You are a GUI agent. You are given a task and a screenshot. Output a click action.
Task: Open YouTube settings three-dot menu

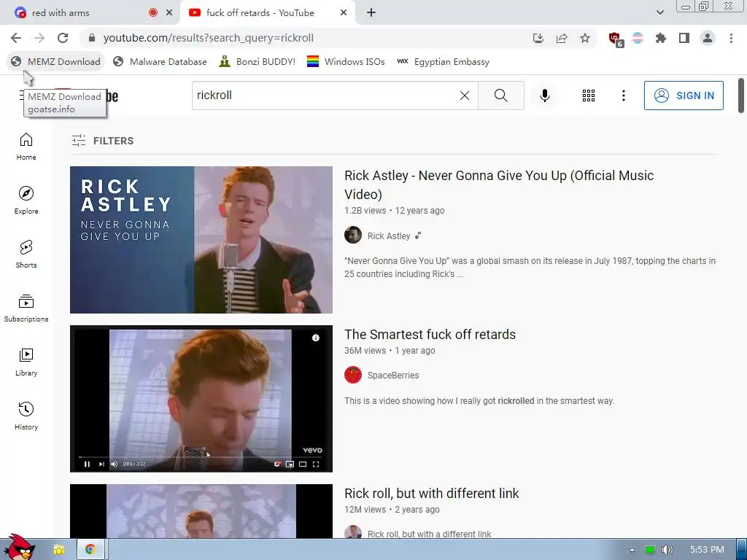pos(623,96)
